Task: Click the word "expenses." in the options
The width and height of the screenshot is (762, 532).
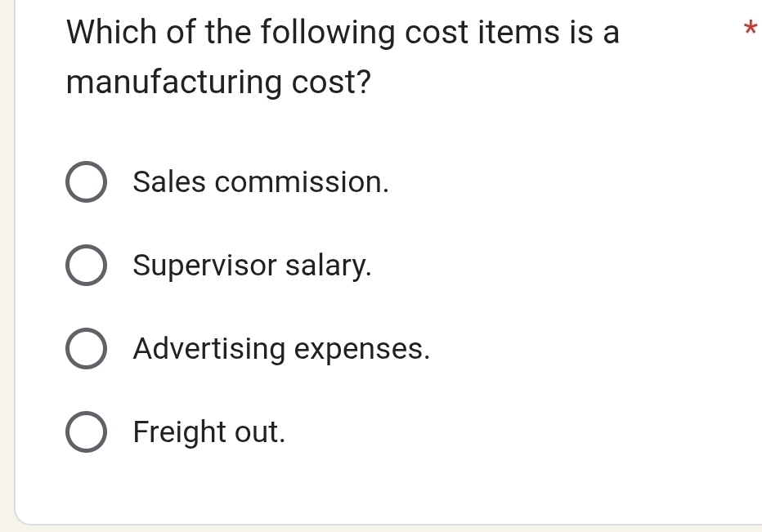Action: click(361, 349)
